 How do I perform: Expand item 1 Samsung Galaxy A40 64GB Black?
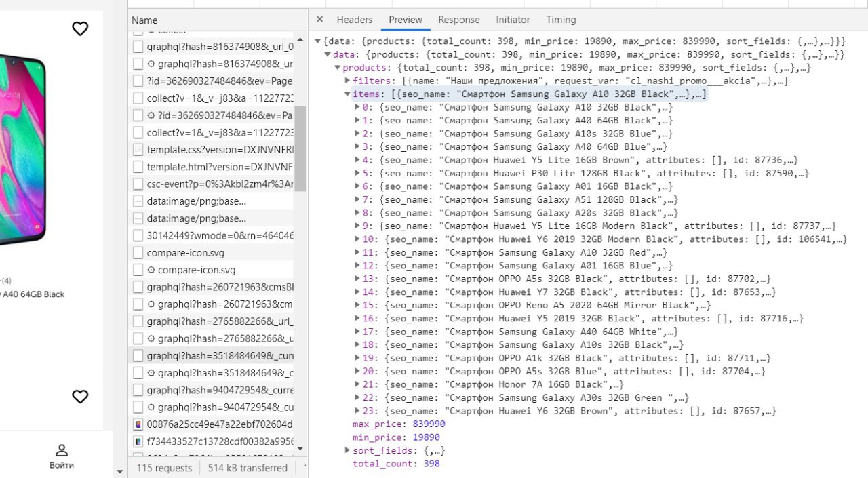click(358, 121)
